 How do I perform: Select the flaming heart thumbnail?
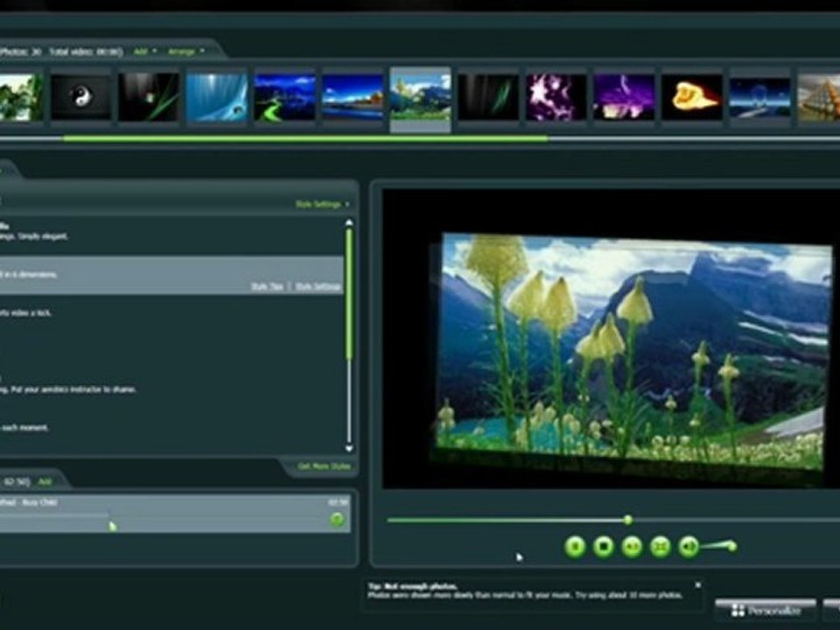point(692,97)
